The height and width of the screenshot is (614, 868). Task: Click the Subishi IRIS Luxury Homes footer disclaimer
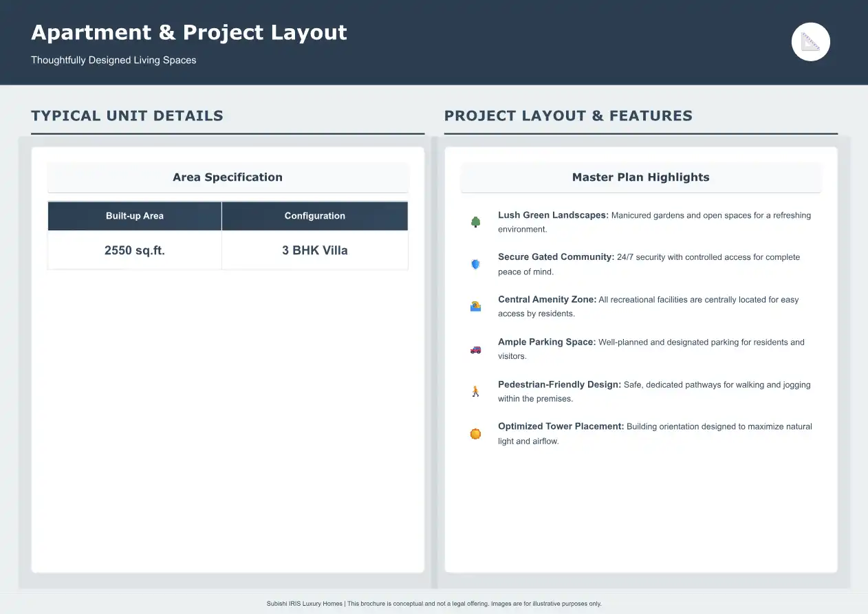[x=434, y=604]
